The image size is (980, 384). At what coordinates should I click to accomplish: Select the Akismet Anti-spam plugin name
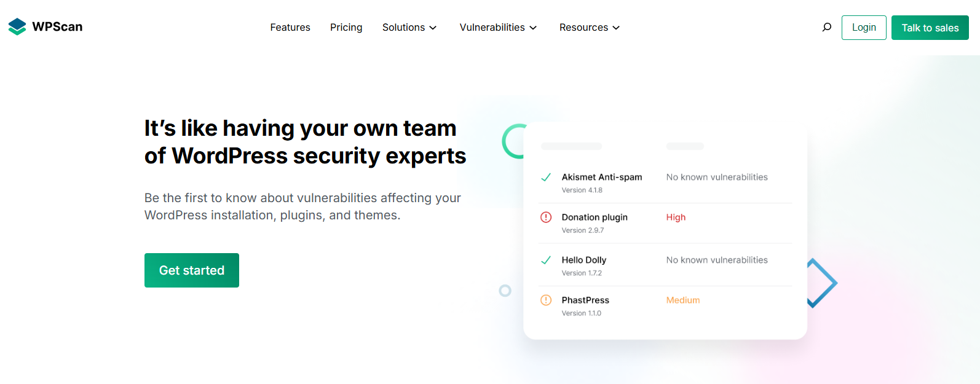point(602,177)
